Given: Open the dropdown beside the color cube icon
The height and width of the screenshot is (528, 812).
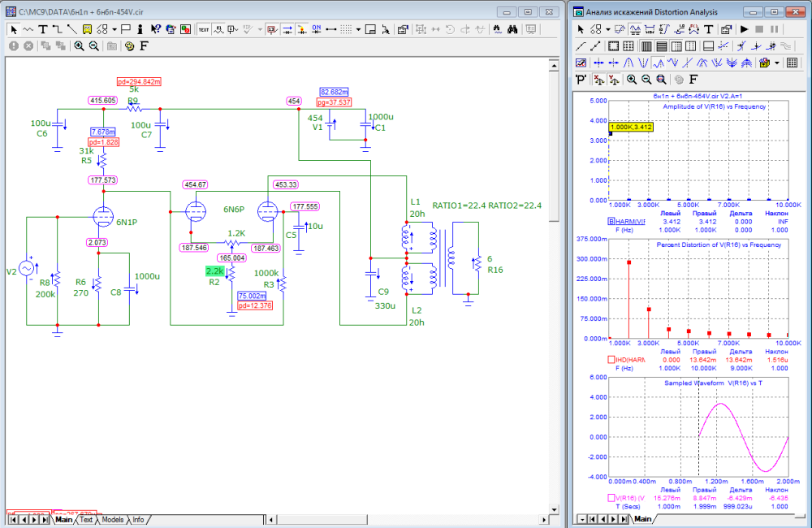Looking at the screenshot, I should (776, 63).
